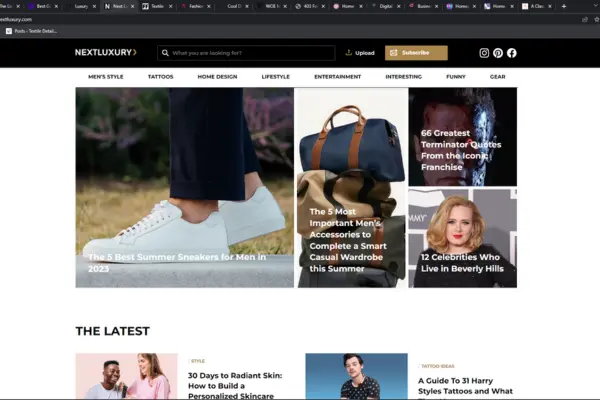Open the Instagram icon in header
Viewport: 600px width, 400px height.
[x=485, y=53]
